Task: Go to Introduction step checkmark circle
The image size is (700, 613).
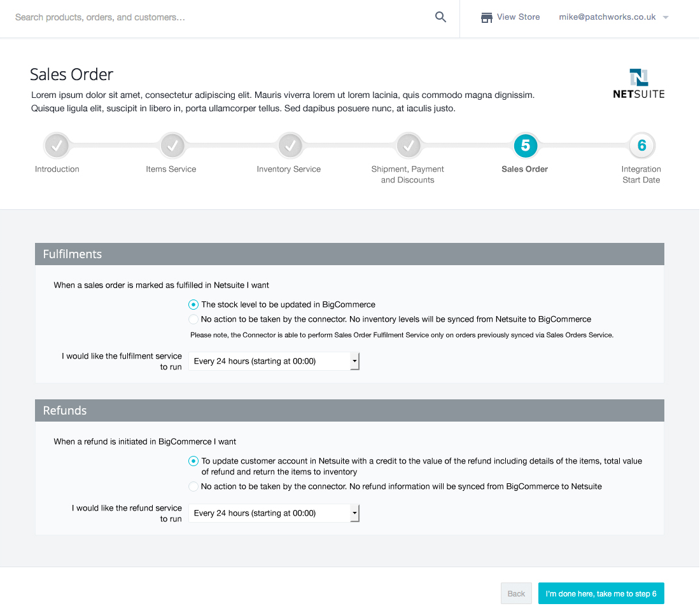Action: tap(57, 146)
